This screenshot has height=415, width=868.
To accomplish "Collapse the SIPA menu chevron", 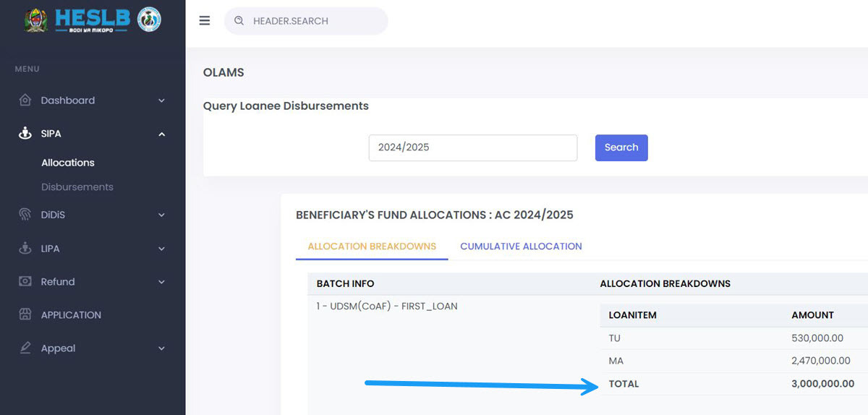I will tap(161, 134).
